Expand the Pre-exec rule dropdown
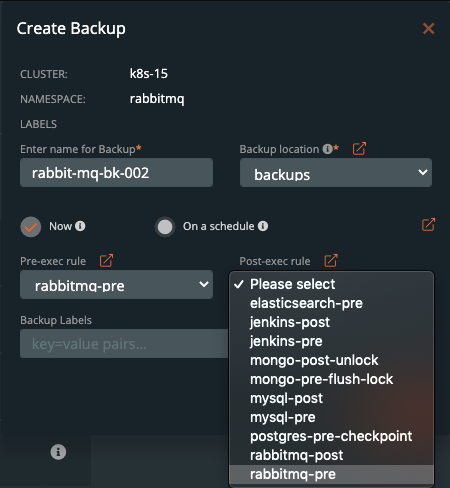This screenshot has width=450, height=488. [116, 284]
